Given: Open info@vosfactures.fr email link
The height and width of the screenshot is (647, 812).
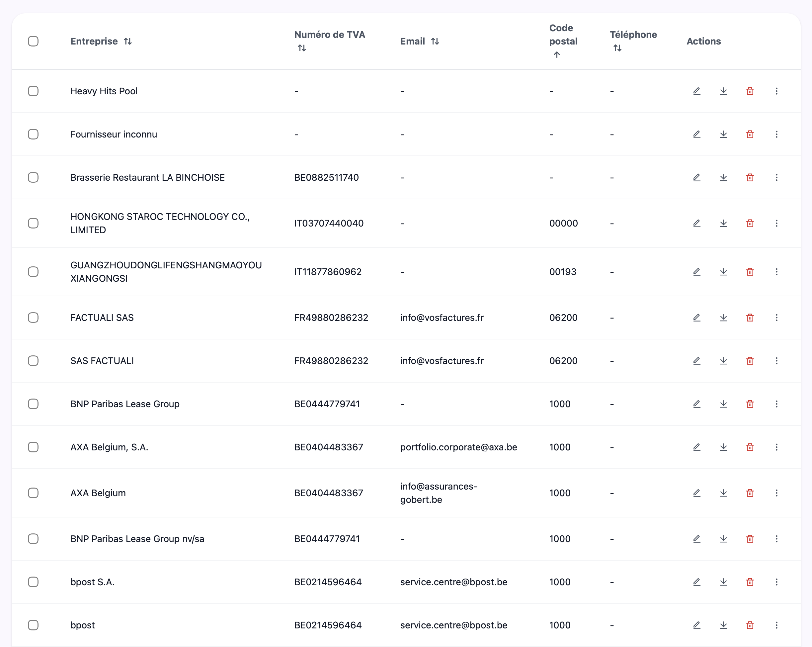Looking at the screenshot, I should [442, 318].
